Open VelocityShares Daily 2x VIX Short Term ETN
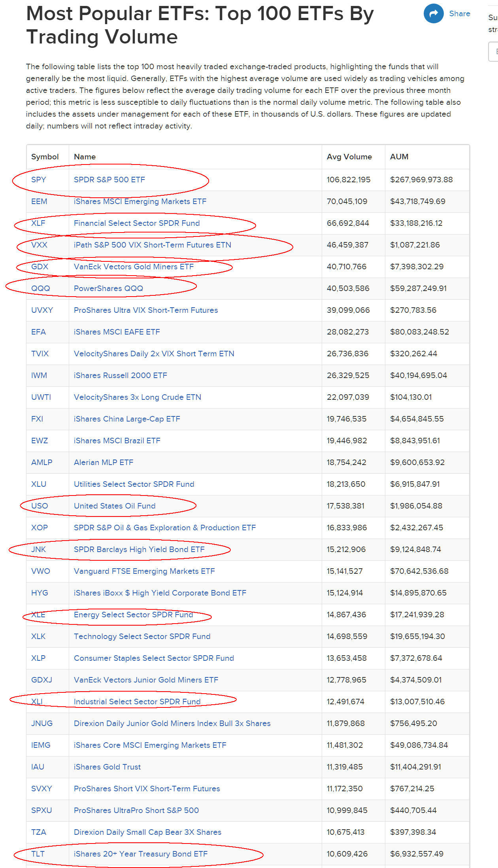Image resolution: width=498 pixels, height=868 pixels. (154, 354)
